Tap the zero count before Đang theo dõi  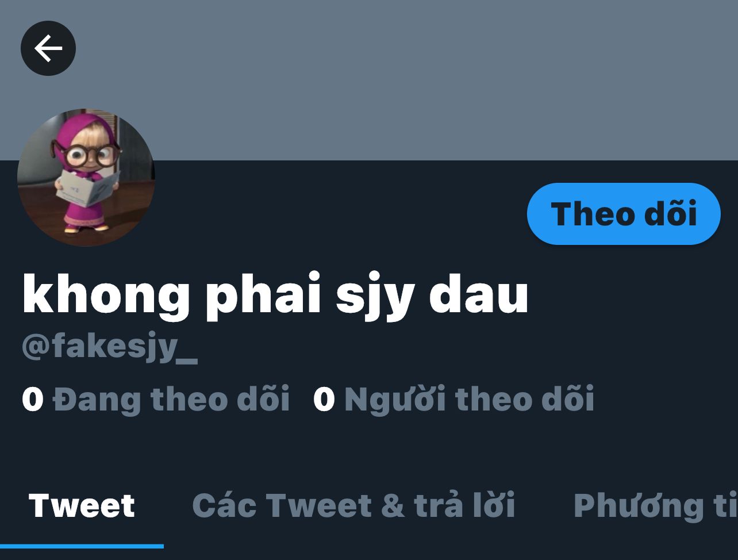[x=33, y=400]
